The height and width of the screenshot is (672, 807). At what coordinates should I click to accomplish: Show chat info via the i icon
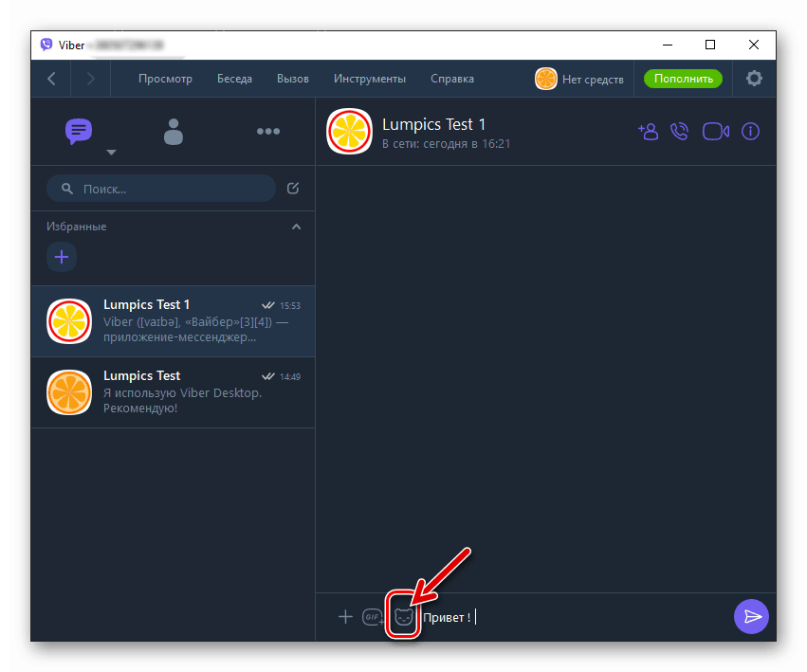click(x=750, y=132)
